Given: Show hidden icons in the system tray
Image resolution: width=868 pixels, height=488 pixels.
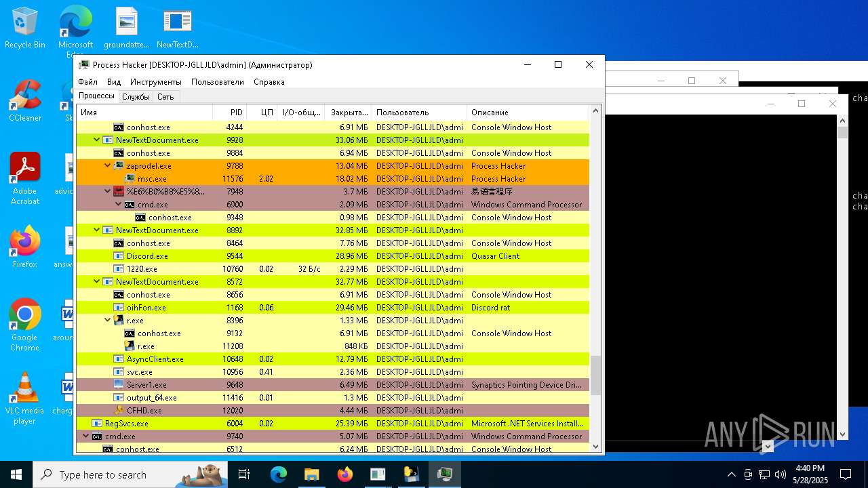Looking at the screenshot, I should pyautogui.click(x=731, y=474).
